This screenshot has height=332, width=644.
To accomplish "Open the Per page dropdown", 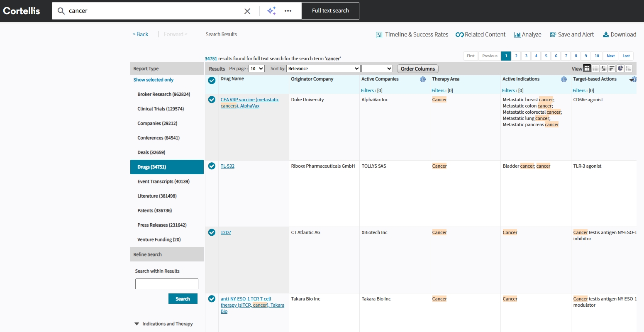I will click(256, 68).
